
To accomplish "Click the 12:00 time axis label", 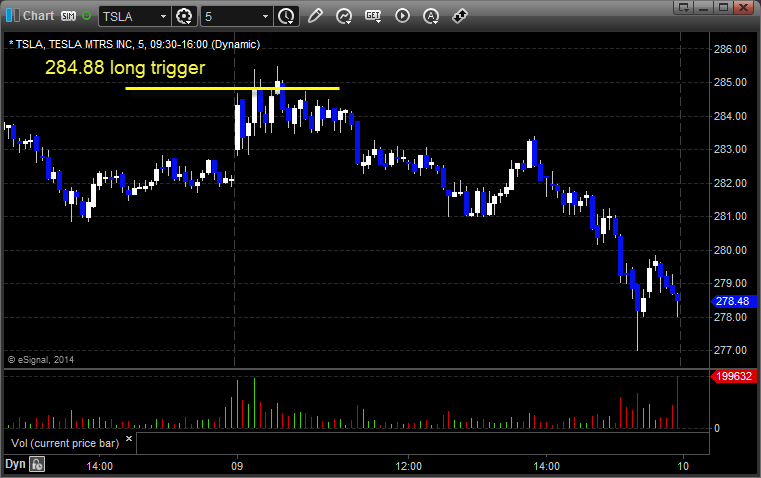I will (x=409, y=466).
